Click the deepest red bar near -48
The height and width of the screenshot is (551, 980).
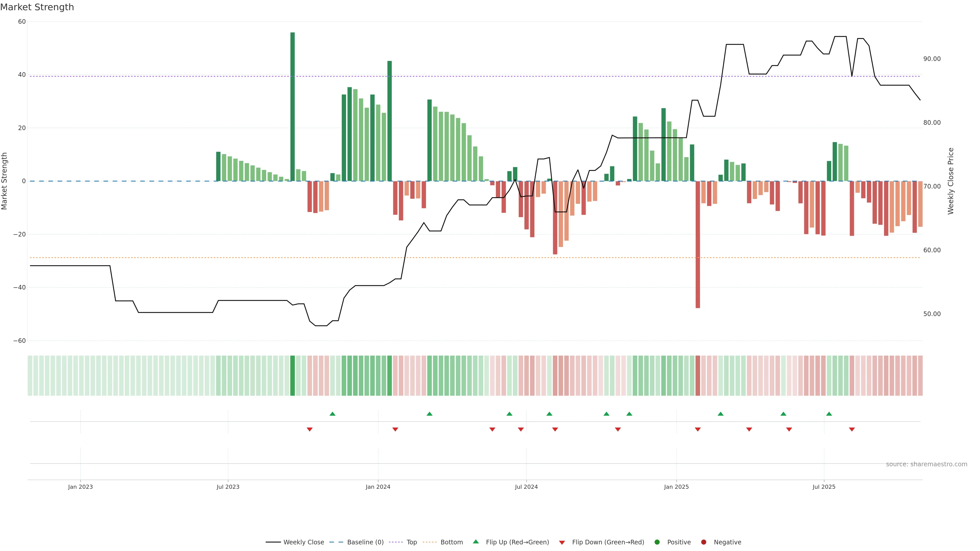pos(698,243)
